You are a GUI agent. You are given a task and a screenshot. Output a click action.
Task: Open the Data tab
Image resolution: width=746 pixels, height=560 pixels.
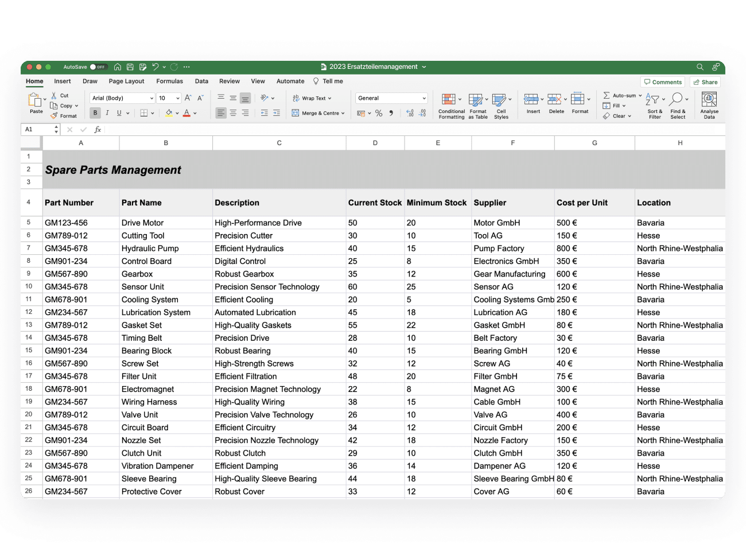(x=201, y=81)
